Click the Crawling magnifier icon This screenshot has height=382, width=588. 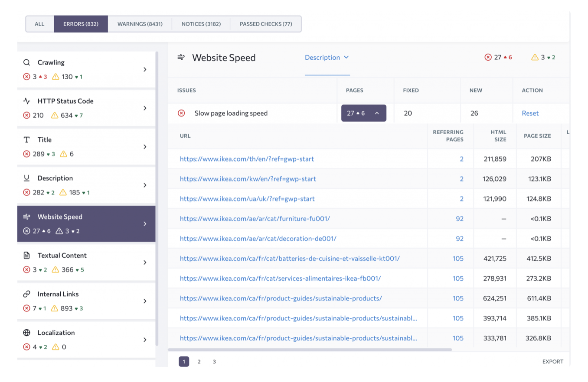point(27,62)
